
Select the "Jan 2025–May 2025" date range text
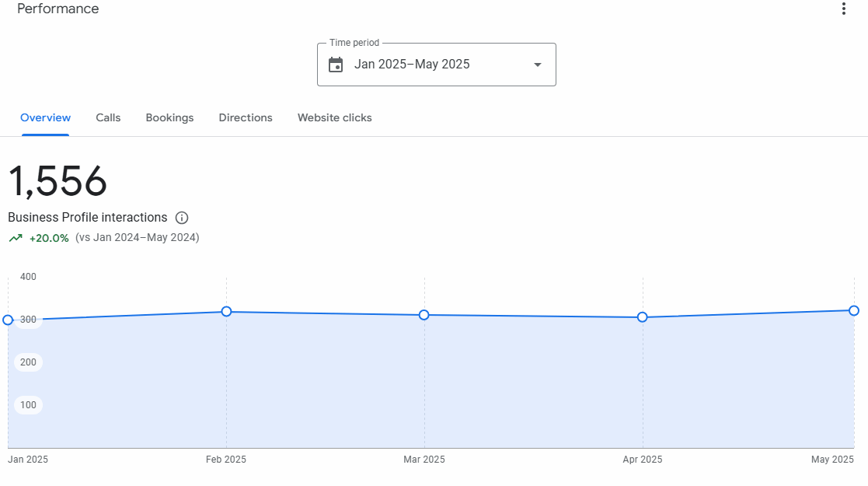[x=412, y=65]
